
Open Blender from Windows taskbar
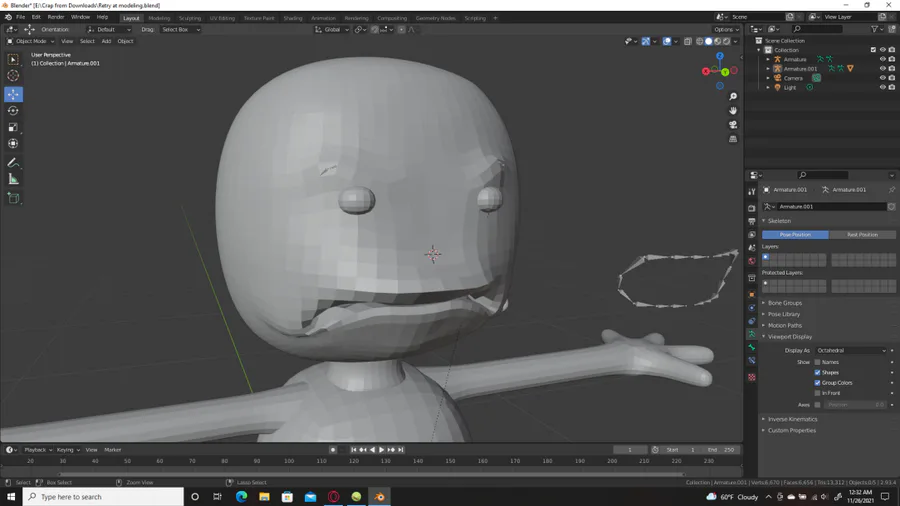point(379,497)
